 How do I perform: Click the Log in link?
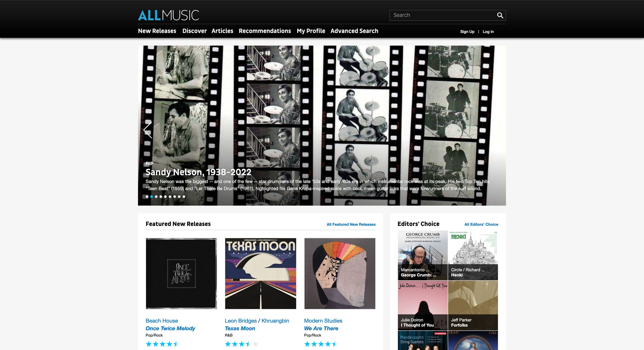(x=488, y=31)
